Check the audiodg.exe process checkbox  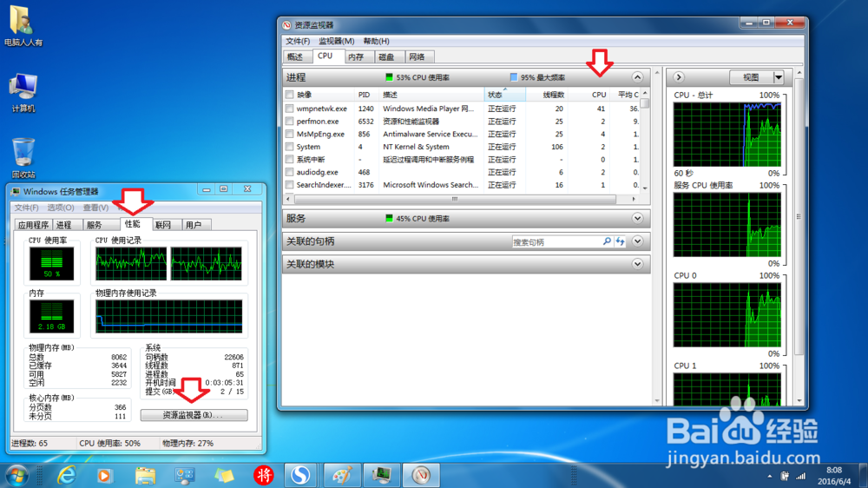[290, 172]
